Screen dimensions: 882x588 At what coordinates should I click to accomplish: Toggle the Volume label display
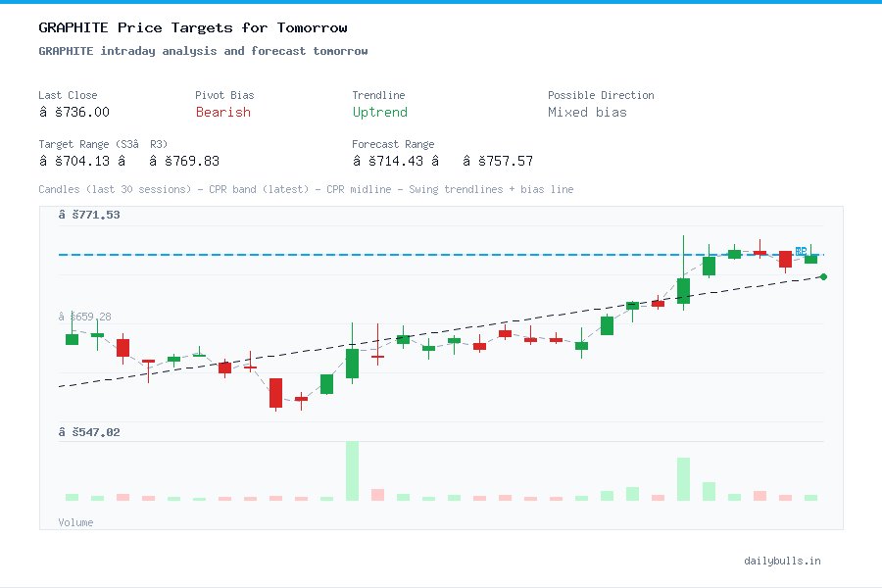(x=75, y=522)
